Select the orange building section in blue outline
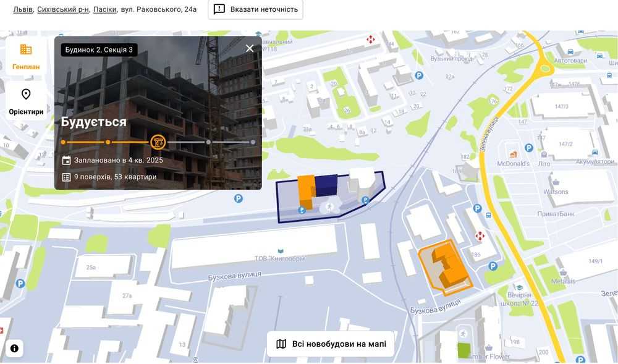 306,192
